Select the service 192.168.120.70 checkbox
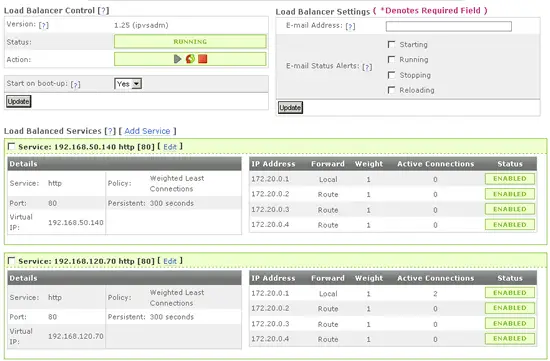 pos(12,261)
